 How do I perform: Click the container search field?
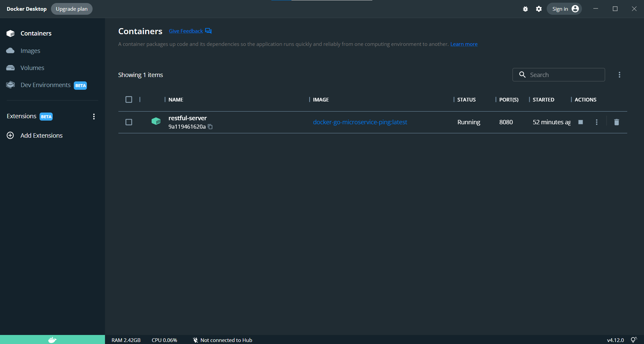click(x=558, y=74)
